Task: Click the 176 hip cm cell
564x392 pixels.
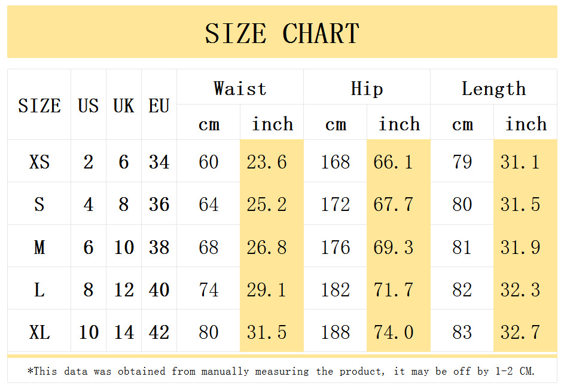Action: coord(336,246)
